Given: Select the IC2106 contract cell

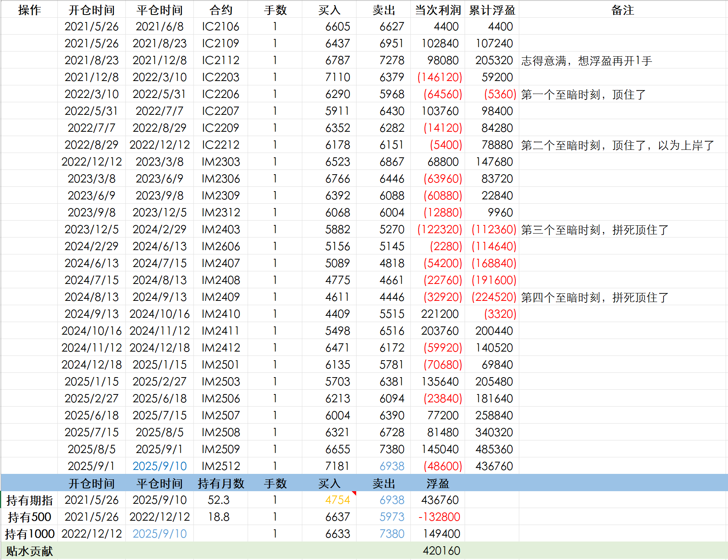Looking at the screenshot, I should pos(221,27).
